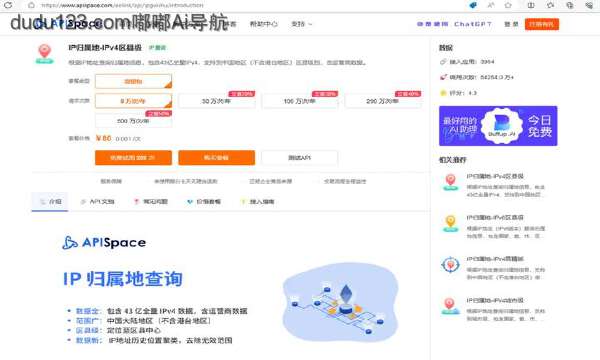Select the 200万次/年 package option
The height and width of the screenshot is (360, 600).
pyautogui.click(x=383, y=101)
